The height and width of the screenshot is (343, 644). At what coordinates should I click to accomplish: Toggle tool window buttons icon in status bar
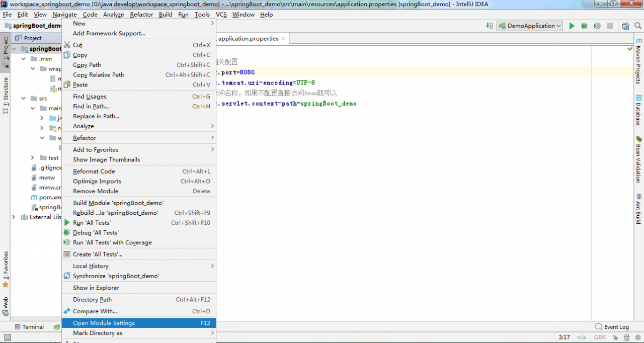(7, 337)
